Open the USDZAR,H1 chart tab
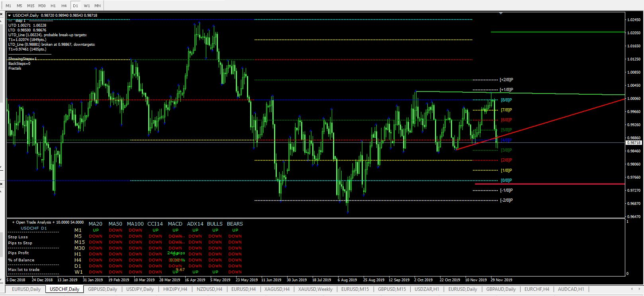 coord(427,289)
